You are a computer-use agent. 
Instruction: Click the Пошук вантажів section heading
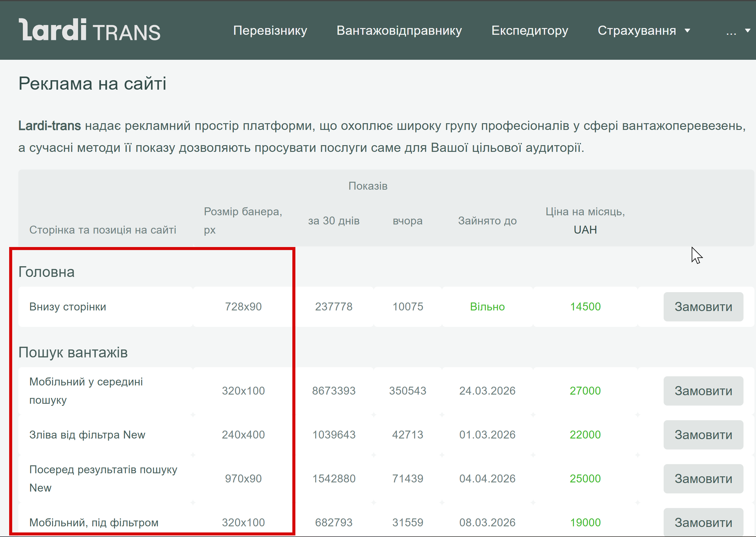(x=73, y=353)
